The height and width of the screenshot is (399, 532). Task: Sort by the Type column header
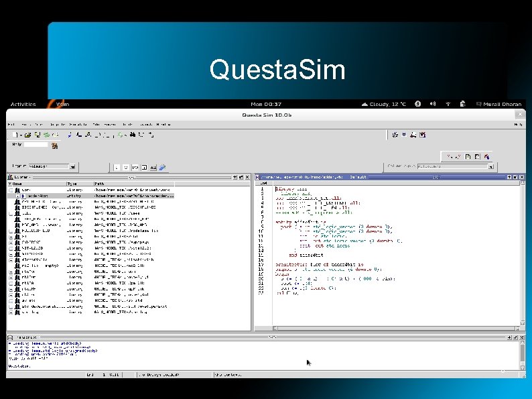tap(80, 184)
